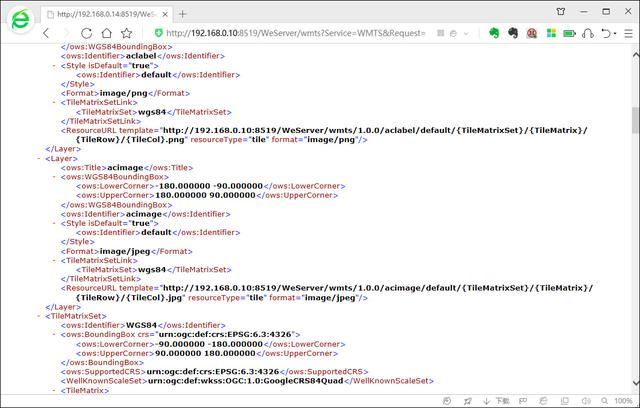This screenshot has width=640, height=408.
Task: Open a new tab with plus
Action: [x=182, y=14]
